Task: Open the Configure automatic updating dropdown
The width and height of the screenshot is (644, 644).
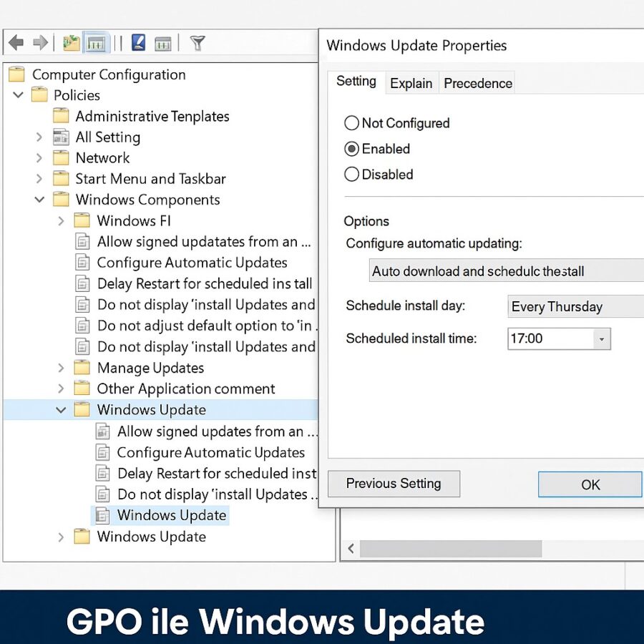Action: [x=507, y=270]
